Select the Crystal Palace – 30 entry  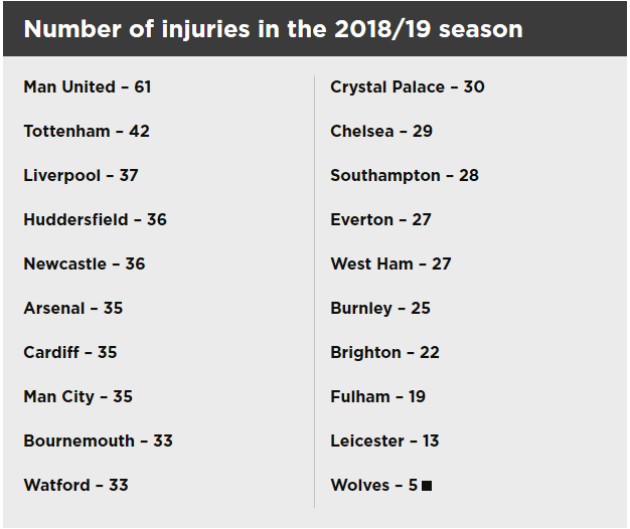(407, 87)
